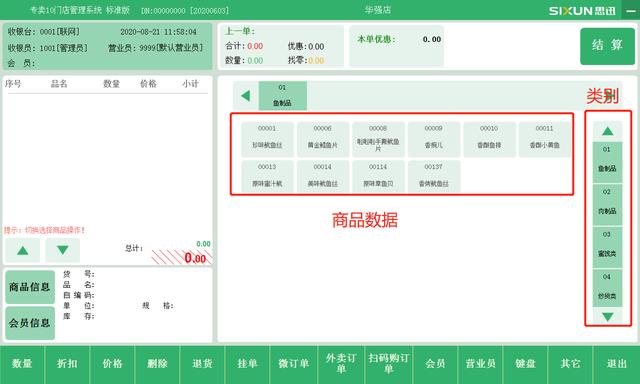
Task: Select the 01 category in the side list
Action: pyautogui.click(x=607, y=162)
